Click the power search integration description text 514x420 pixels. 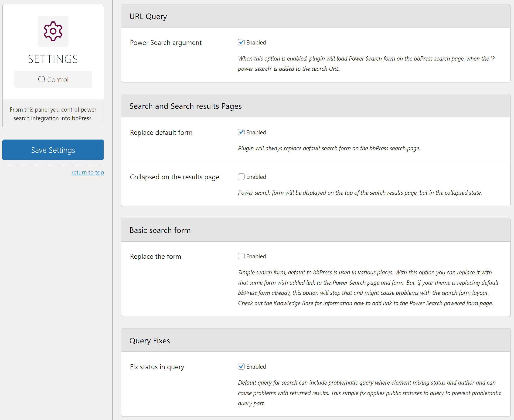[53, 114]
